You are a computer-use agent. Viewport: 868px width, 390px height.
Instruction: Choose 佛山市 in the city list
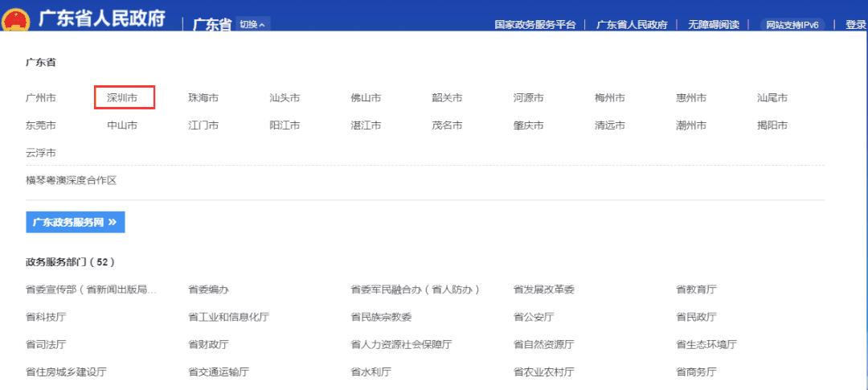(x=366, y=98)
